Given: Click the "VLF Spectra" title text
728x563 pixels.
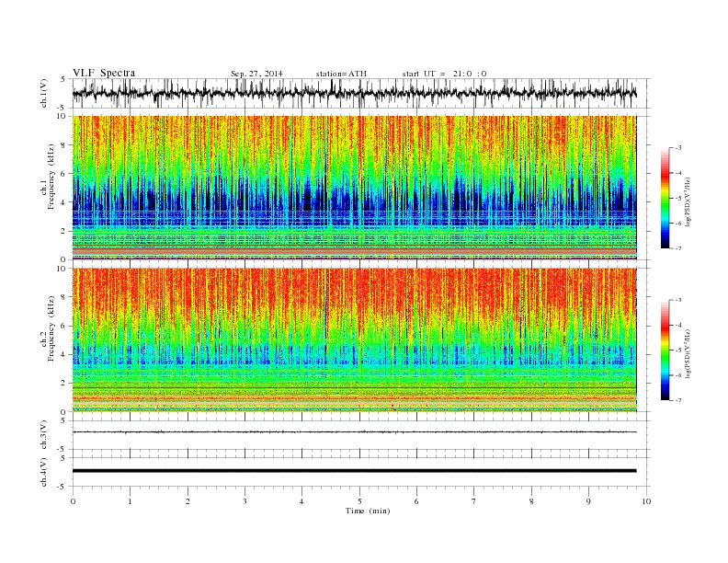Looking at the screenshot, I should point(104,73).
